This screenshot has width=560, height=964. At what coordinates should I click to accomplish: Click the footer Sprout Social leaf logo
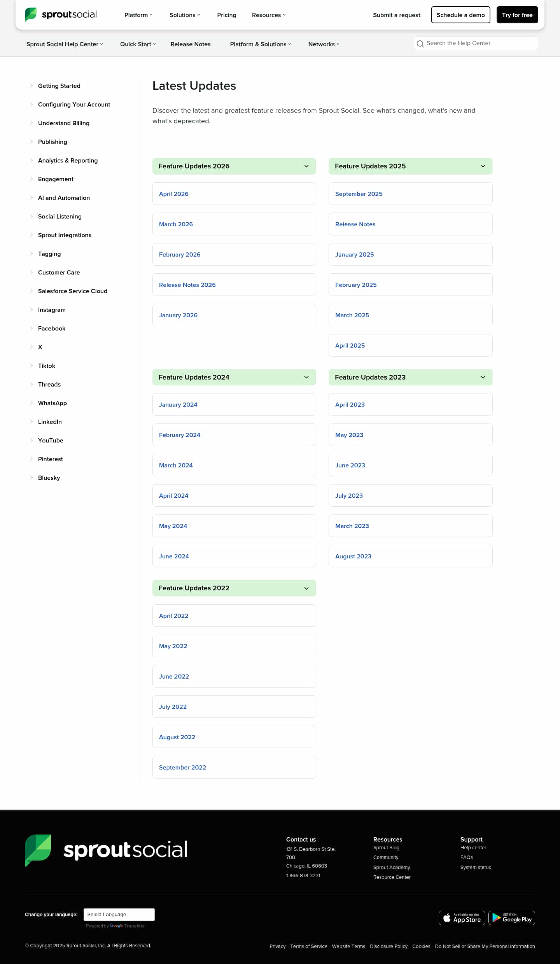tap(38, 850)
